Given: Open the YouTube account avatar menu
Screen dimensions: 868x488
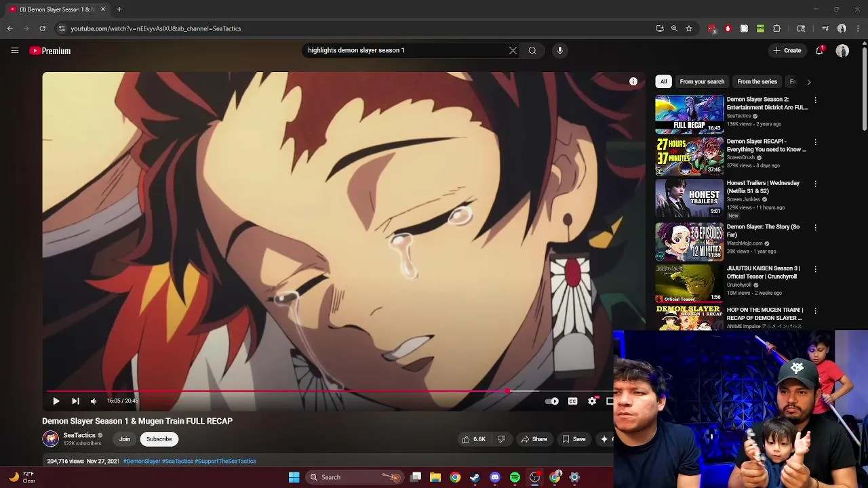Looking at the screenshot, I should click(x=842, y=51).
